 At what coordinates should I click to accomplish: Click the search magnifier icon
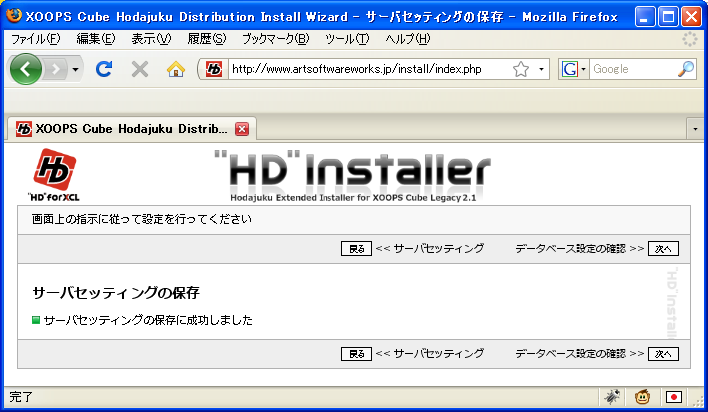[686, 69]
